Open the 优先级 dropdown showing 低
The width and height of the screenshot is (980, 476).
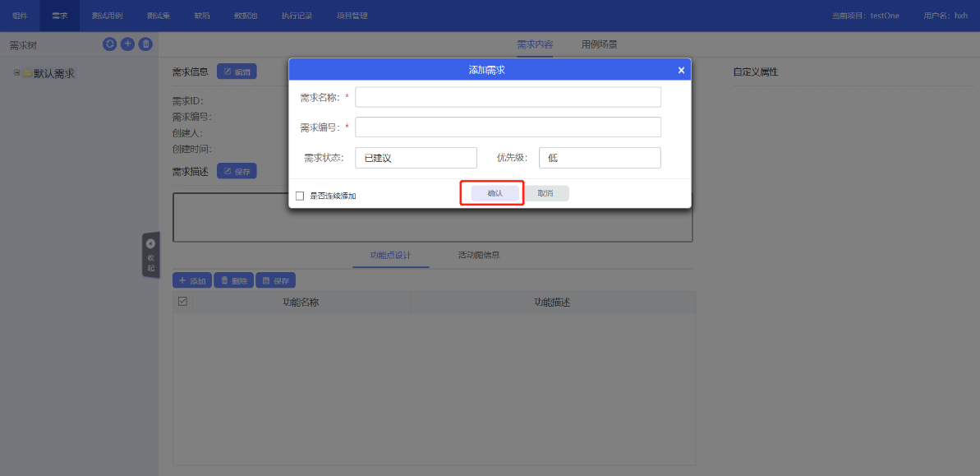tap(600, 158)
